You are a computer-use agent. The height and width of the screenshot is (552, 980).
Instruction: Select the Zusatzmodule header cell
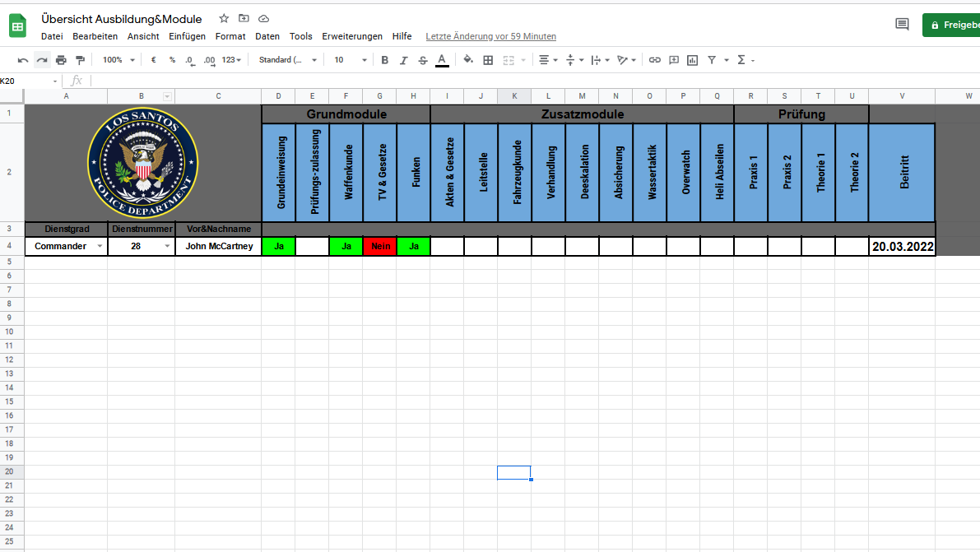tap(582, 114)
